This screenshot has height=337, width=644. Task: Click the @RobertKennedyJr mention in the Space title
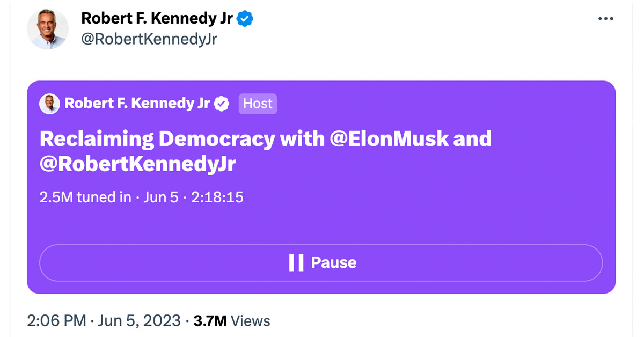137,164
